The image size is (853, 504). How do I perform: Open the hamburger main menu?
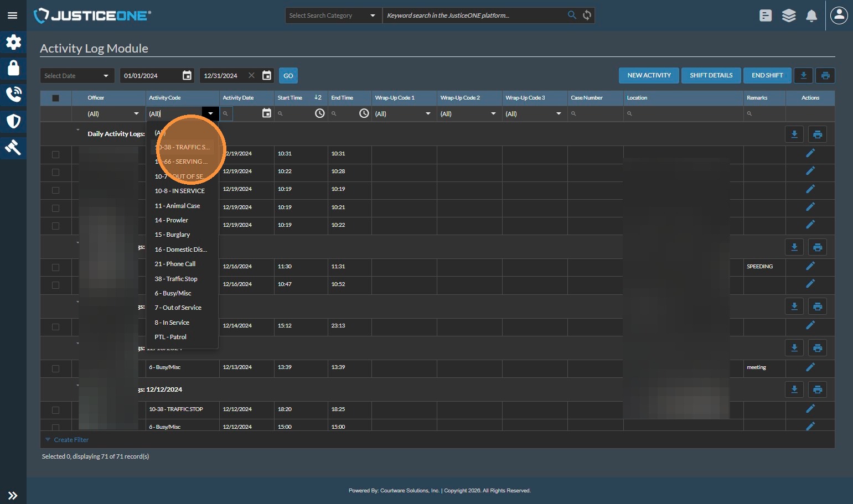click(x=12, y=15)
